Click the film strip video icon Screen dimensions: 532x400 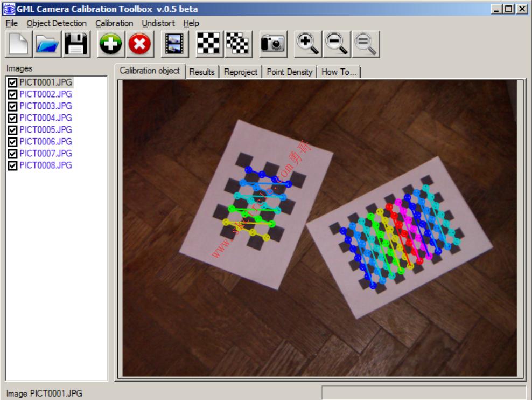tap(174, 44)
